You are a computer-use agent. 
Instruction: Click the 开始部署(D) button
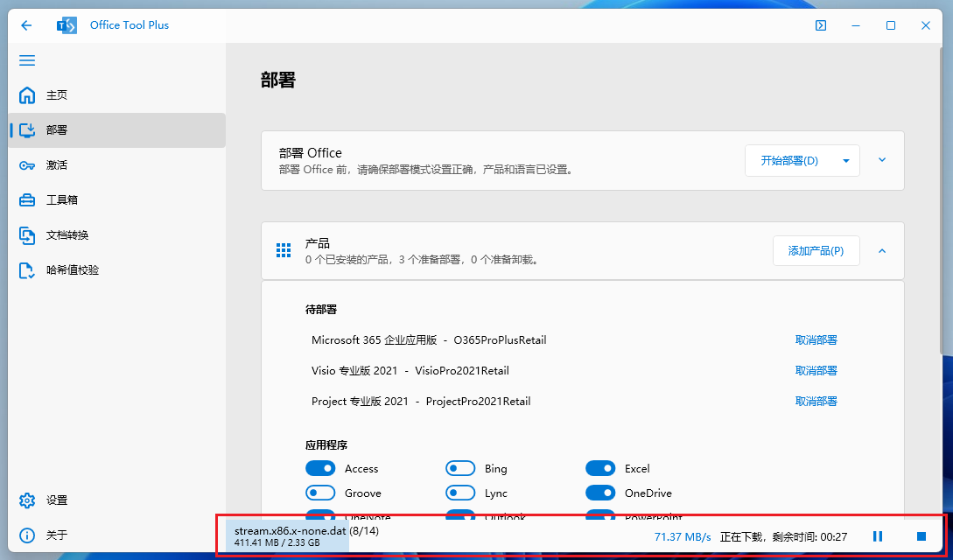[x=789, y=161]
